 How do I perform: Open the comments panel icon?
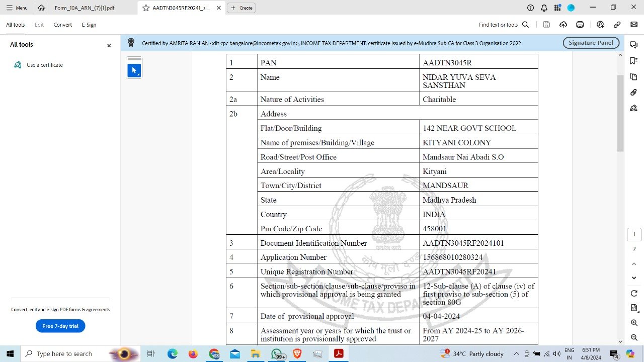coord(634,45)
